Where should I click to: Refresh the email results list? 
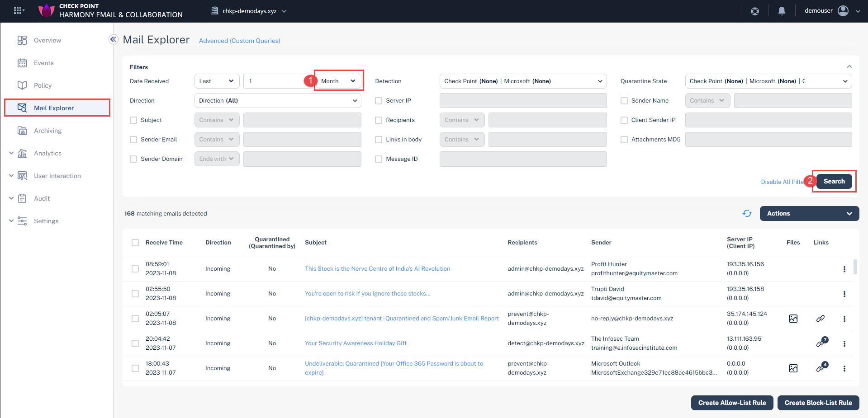(x=747, y=213)
